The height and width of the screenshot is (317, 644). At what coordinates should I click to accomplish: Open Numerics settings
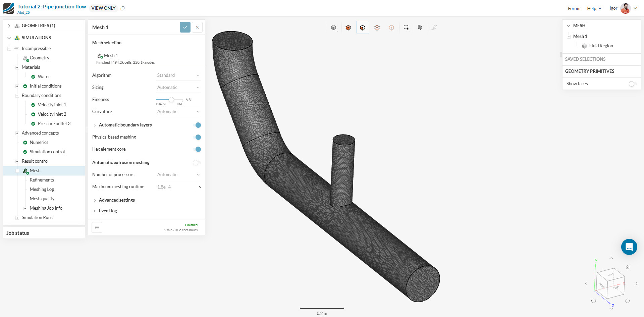click(39, 143)
